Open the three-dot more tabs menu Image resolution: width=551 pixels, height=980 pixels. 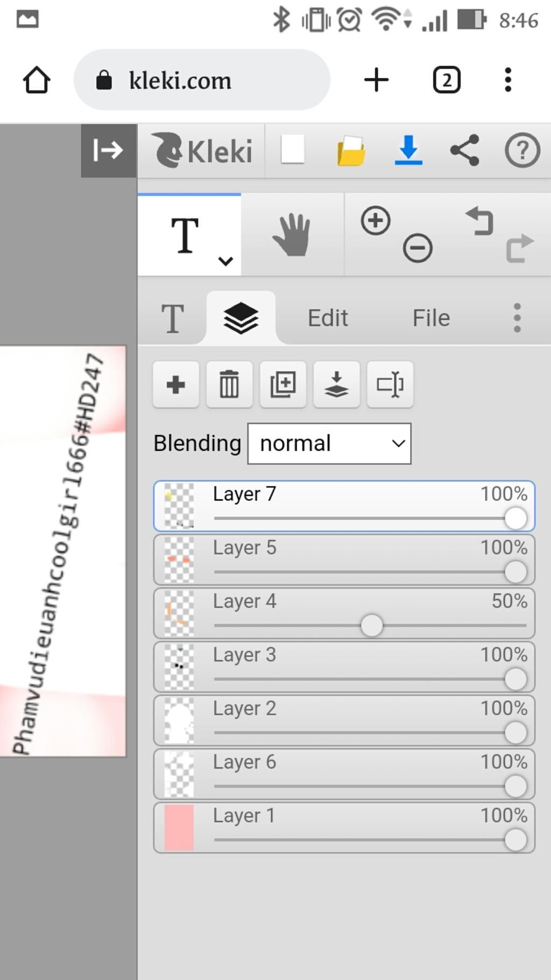pos(517,318)
